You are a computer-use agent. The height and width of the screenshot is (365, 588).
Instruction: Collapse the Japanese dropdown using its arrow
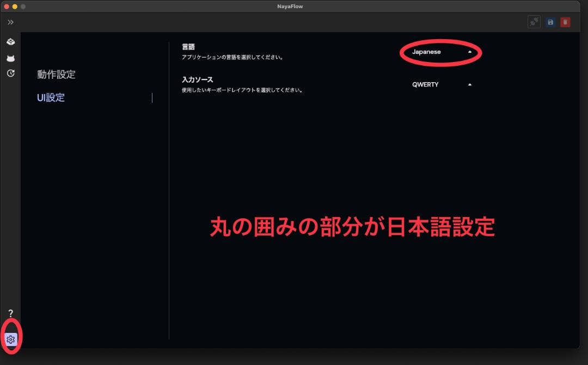pyautogui.click(x=470, y=52)
